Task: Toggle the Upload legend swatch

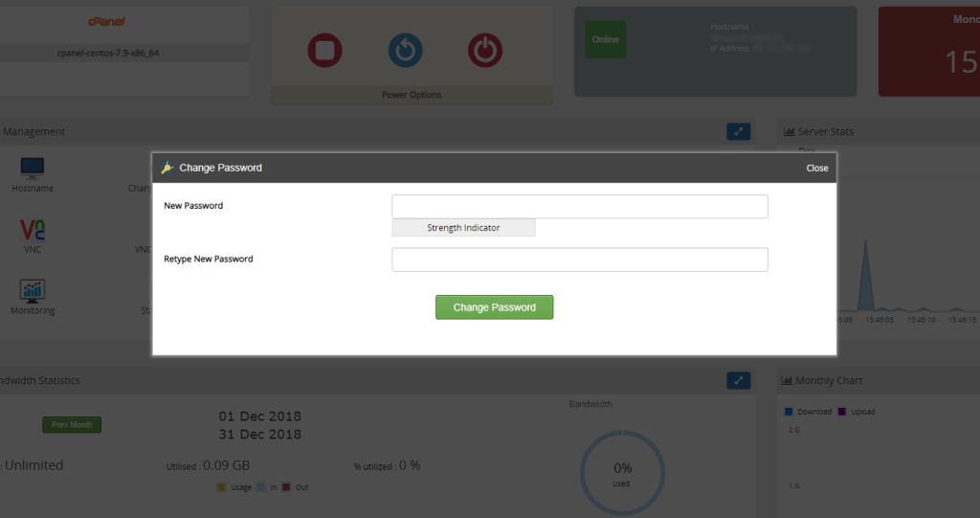Action: pos(842,412)
